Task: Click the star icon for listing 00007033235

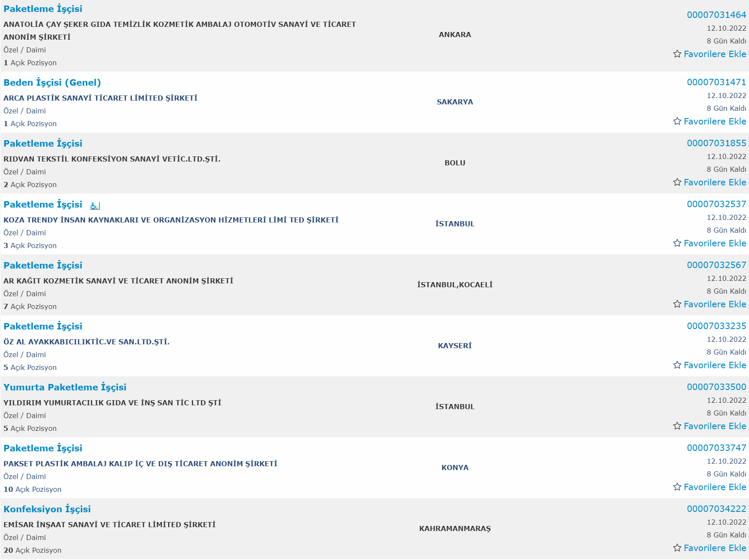Action: pyautogui.click(x=677, y=365)
